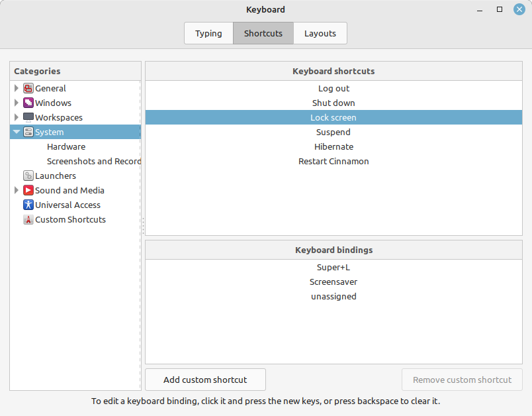Switch to the Layouts tab

[x=320, y=33]
